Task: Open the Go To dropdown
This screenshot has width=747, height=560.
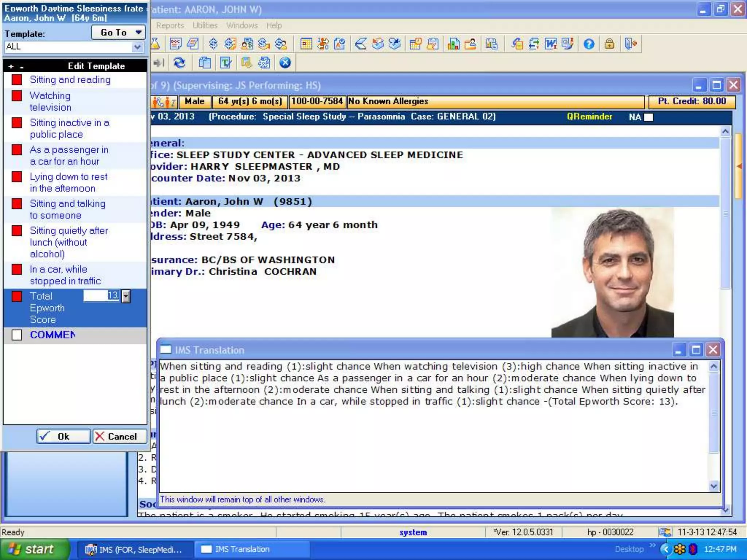Action: tap(118, 32)
